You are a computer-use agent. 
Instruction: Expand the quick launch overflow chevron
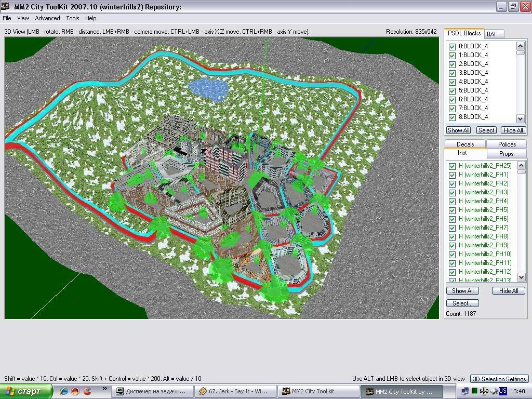[x=104, y=388]
